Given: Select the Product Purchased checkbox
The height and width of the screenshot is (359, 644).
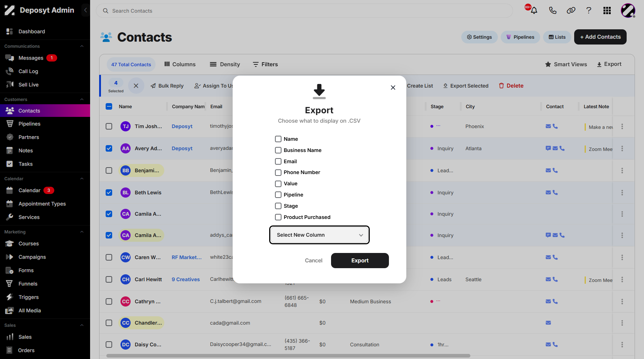Looking at the screenshot, I should coord(278,217).
